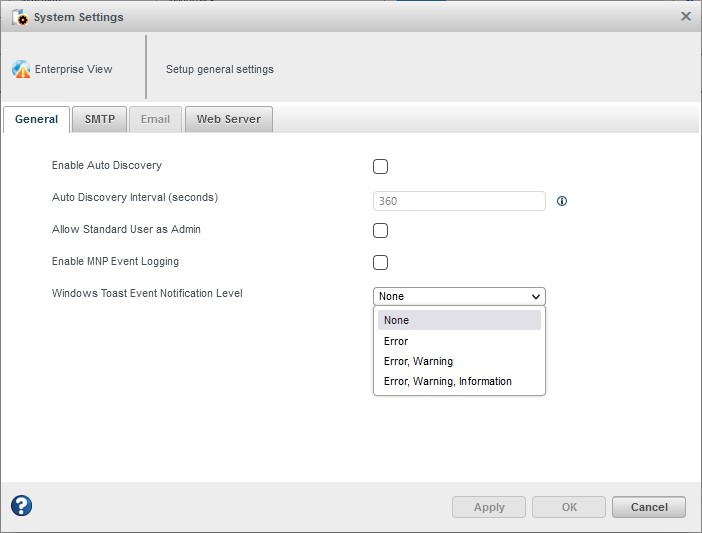Click the Enterprise View label
Viewport: 702px width, 533px height.
pyautogui.click(x=73, y=70)
